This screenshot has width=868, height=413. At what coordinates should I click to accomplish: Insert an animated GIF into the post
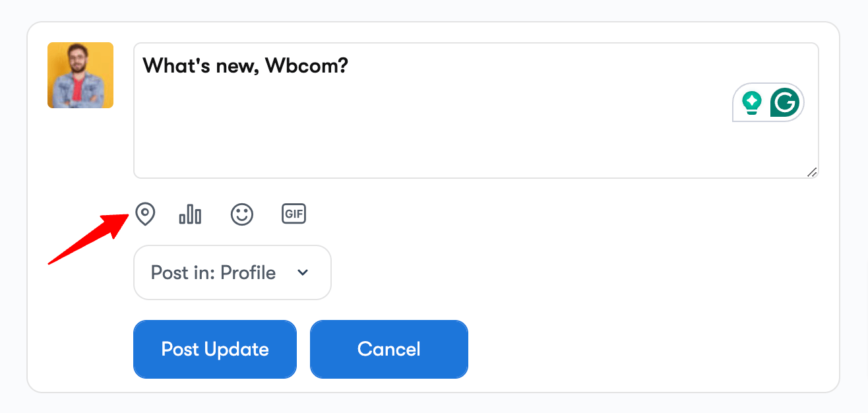pyautogui.click(x=294, y=214)
